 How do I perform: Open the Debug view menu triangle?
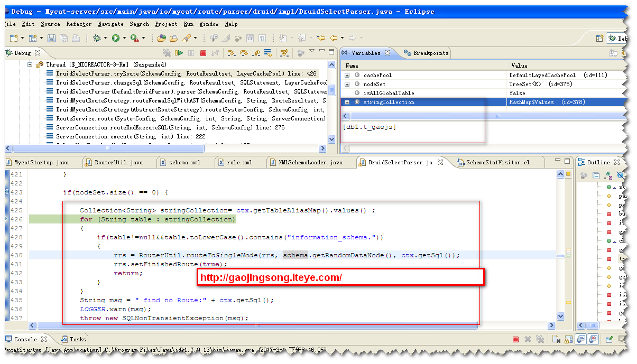click(312, 51)
